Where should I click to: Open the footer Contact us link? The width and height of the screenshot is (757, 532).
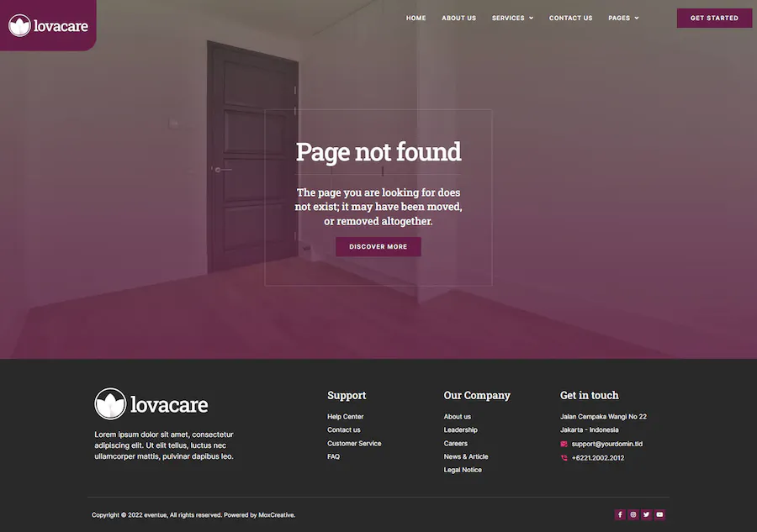(344, 429)
